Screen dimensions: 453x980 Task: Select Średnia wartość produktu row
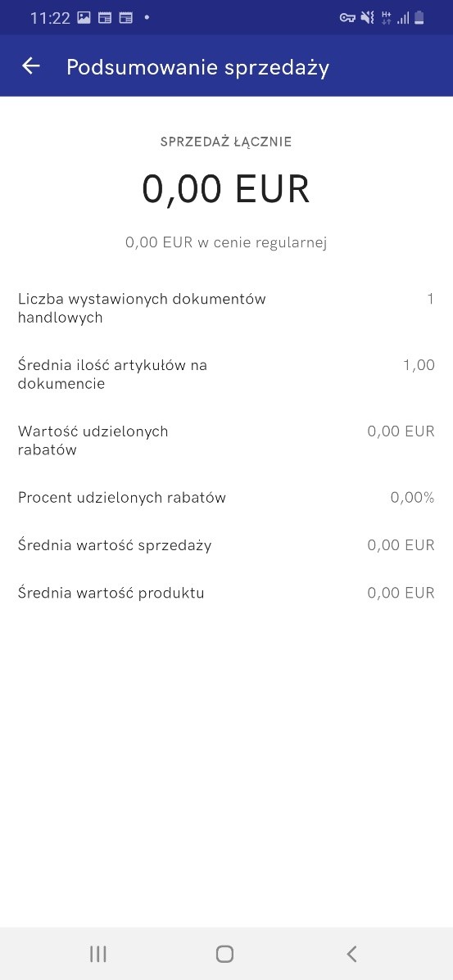tap(226, 593)
